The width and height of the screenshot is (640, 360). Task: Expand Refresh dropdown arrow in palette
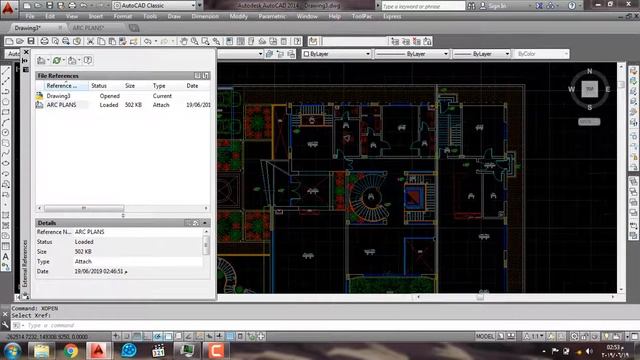coord(64,60)
